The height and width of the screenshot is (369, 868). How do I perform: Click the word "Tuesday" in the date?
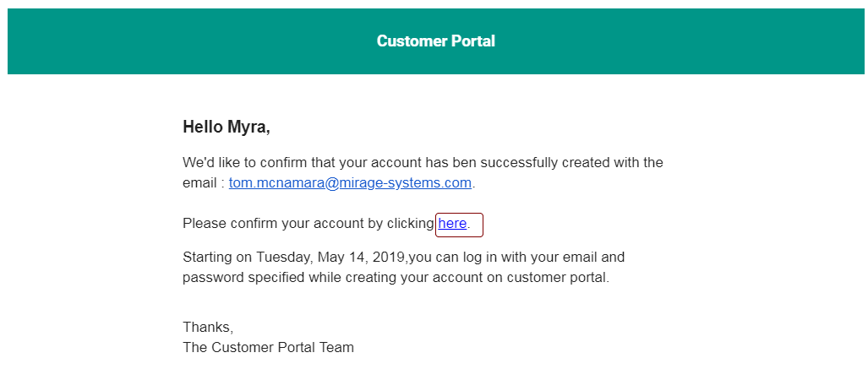283,257
